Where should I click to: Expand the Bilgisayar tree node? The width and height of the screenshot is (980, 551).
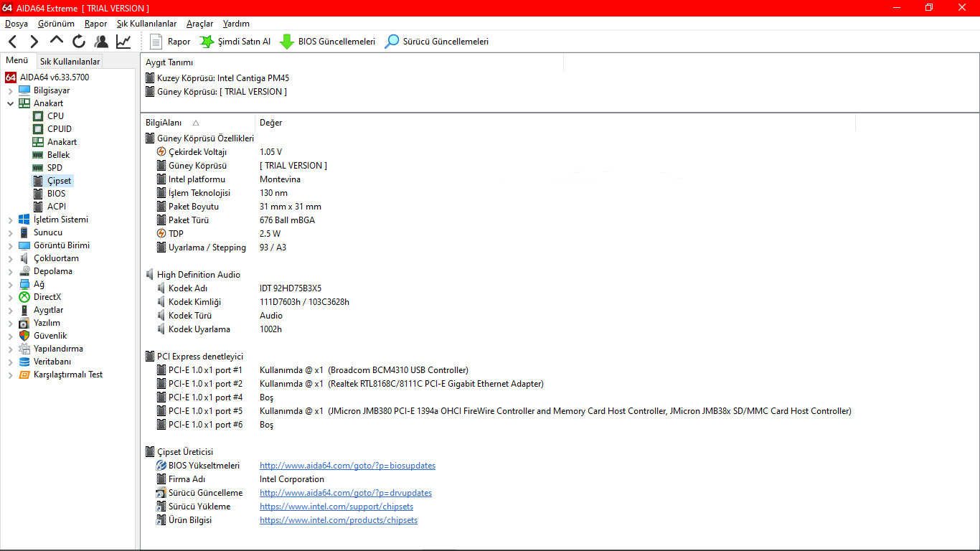pyautogui.click(x=10, y=90)
